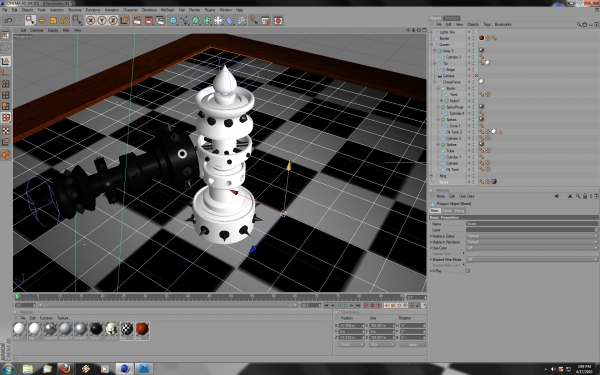Click the Name field in Attributes
600x375 pixels.
[x=532, y=223]
